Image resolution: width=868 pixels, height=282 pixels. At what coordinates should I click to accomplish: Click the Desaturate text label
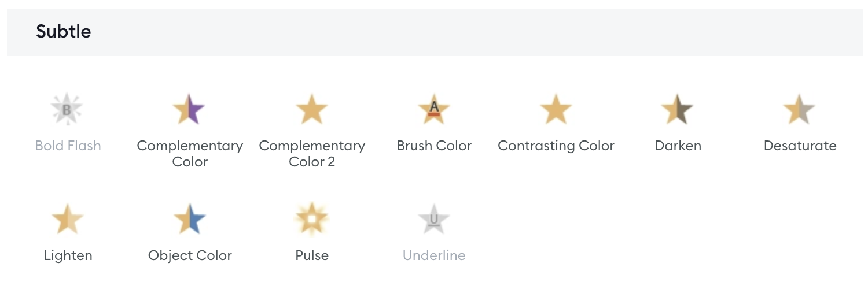point(800,146)
